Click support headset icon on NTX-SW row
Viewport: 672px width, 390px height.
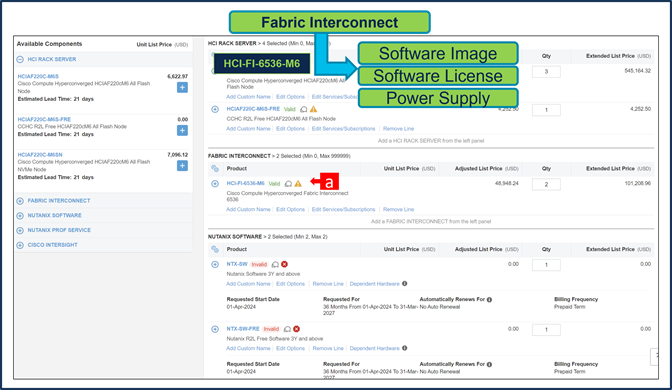click(x=275, y=265)
